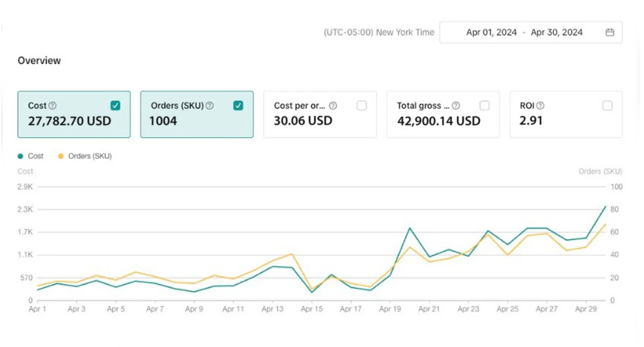Click the calendar icon in date picker

(x=610, y=32)
